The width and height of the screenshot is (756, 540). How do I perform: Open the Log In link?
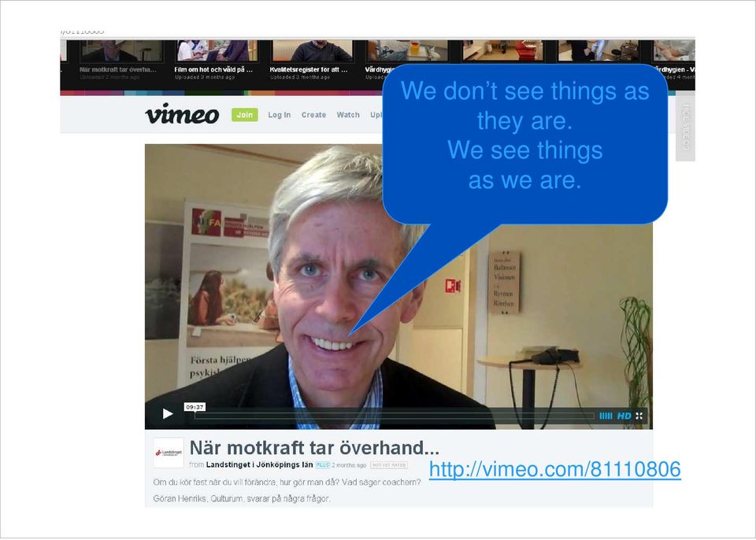[279, 115]
